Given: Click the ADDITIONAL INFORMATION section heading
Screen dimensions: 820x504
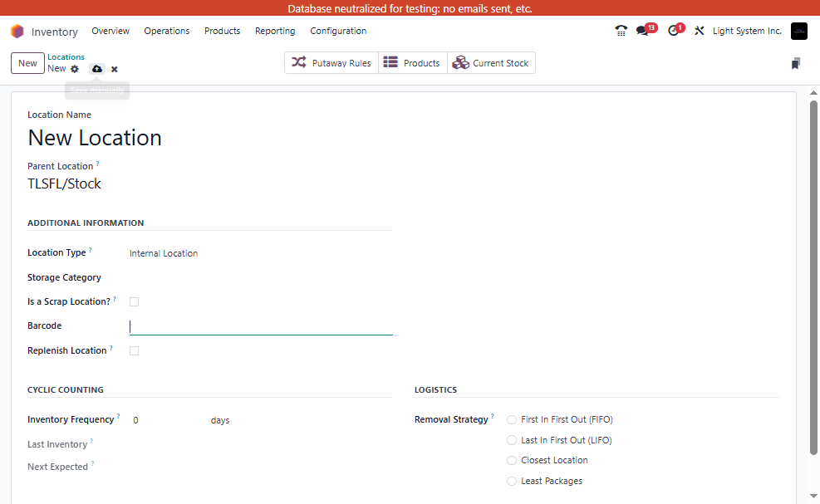Looking at the screenshot, I should (86, 223).
